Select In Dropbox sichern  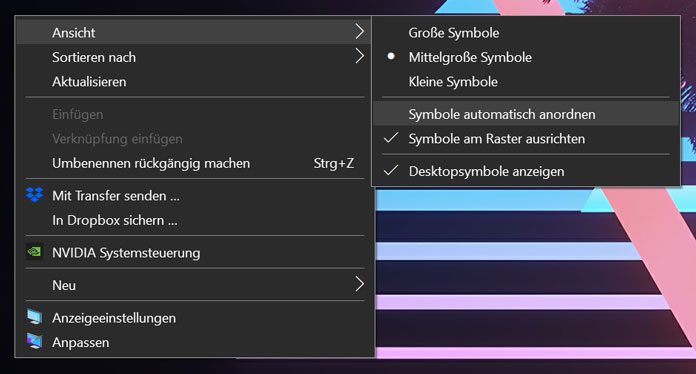194,220
